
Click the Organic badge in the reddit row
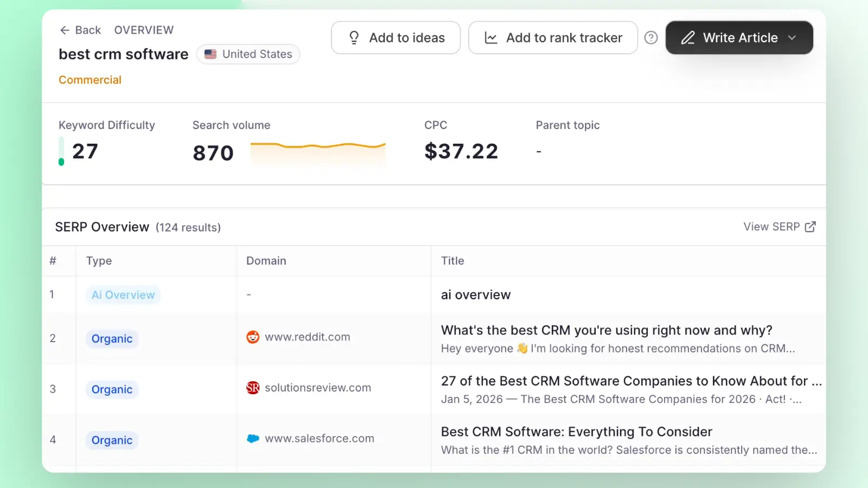[112, 339]
